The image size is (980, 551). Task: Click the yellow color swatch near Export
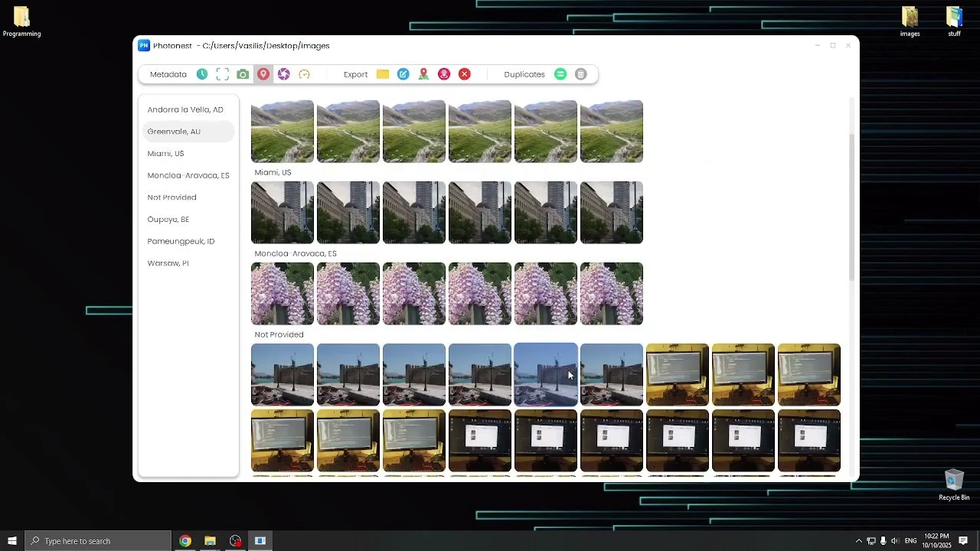[383, 73]
